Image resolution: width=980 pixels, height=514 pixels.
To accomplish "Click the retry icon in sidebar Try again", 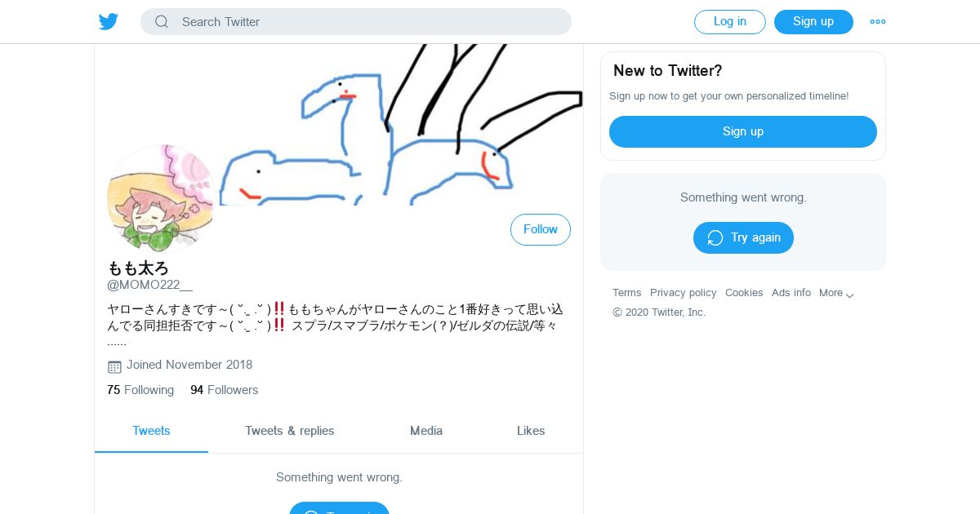I will click(x=715, y=238).
